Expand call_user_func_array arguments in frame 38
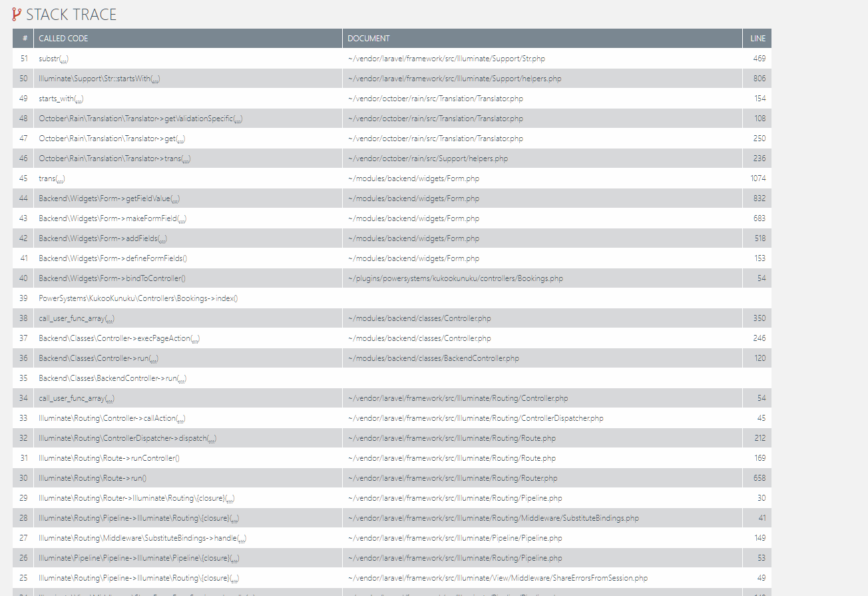 [111, 318]
